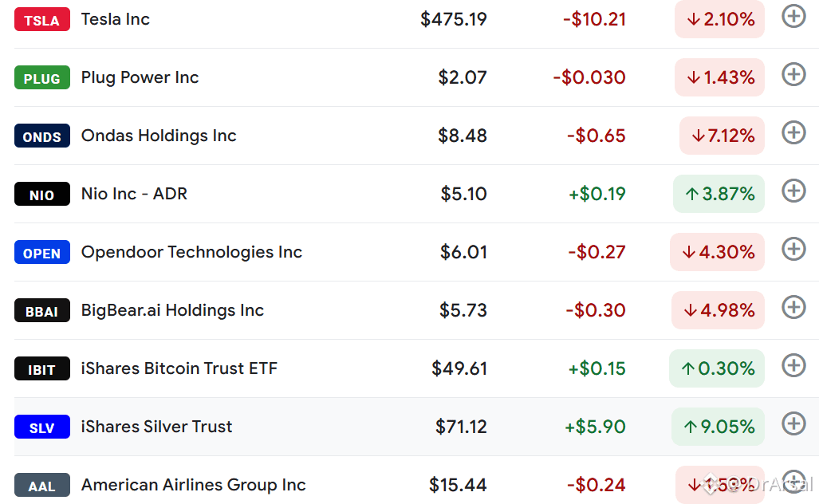Open Opendoor Technologies Inc stock page
Image resolution: width=819 pixels, height=504 pixels.
(191, 252)
